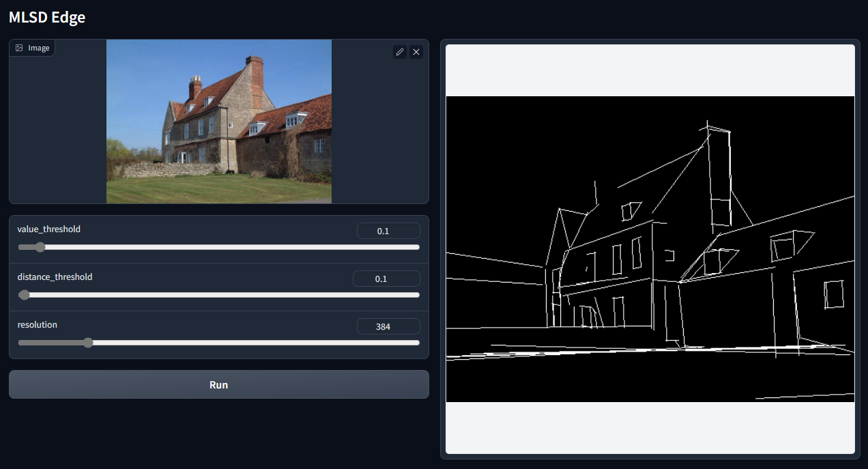Click the value_threshold slider handle

click(x=40, y=247)
